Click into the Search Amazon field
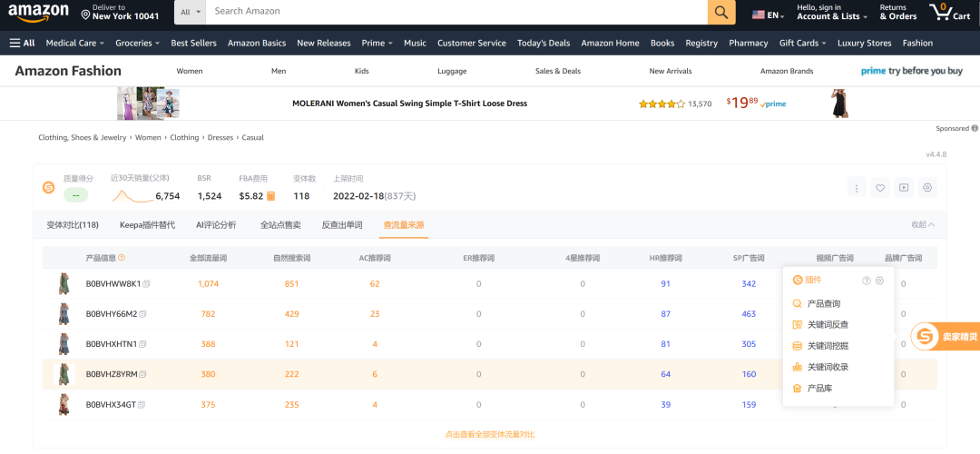Screen dimensions: 980x454 click(456, 12)
